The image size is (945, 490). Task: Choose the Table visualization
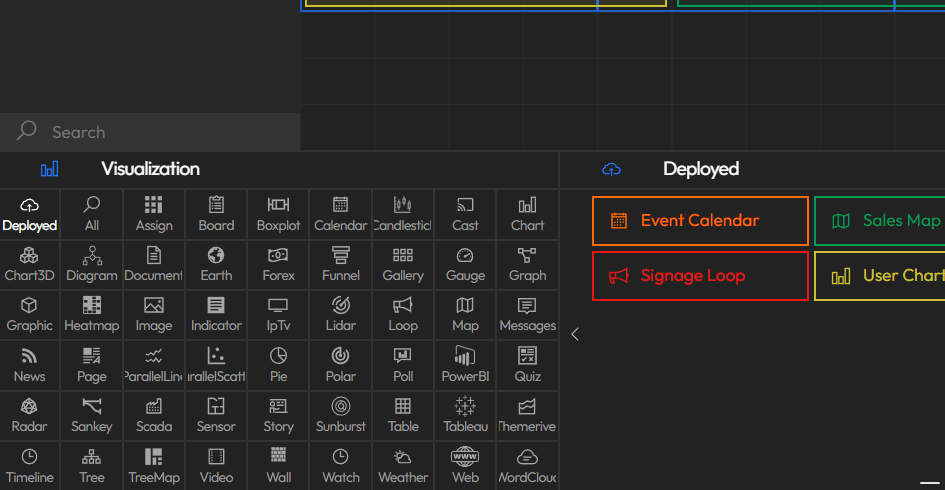click(403, 416)
